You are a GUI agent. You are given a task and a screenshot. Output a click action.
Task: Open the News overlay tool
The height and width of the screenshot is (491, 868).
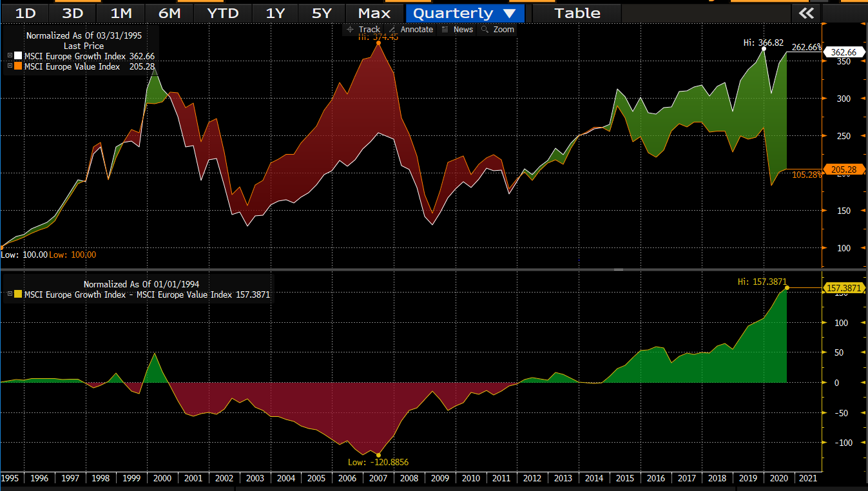point(457,30)
